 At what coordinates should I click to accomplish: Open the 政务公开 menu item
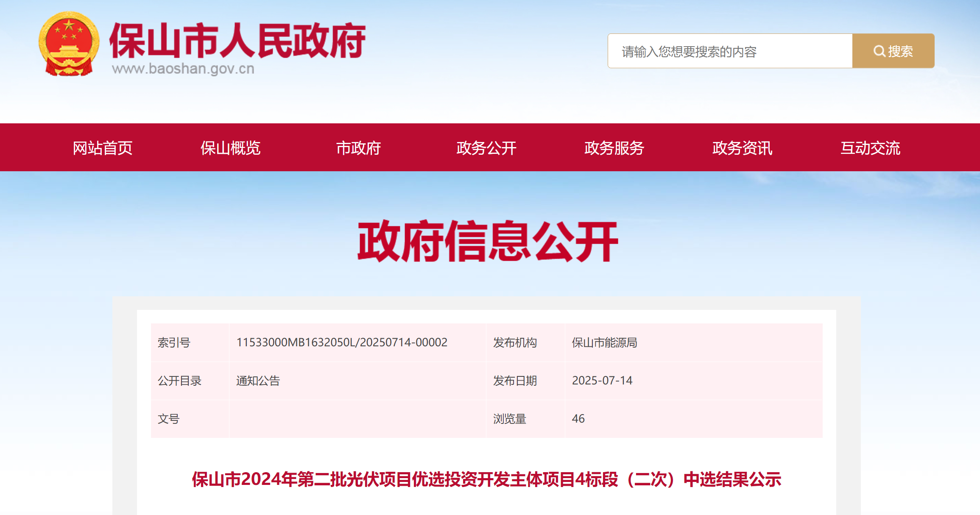pos(486,148)
